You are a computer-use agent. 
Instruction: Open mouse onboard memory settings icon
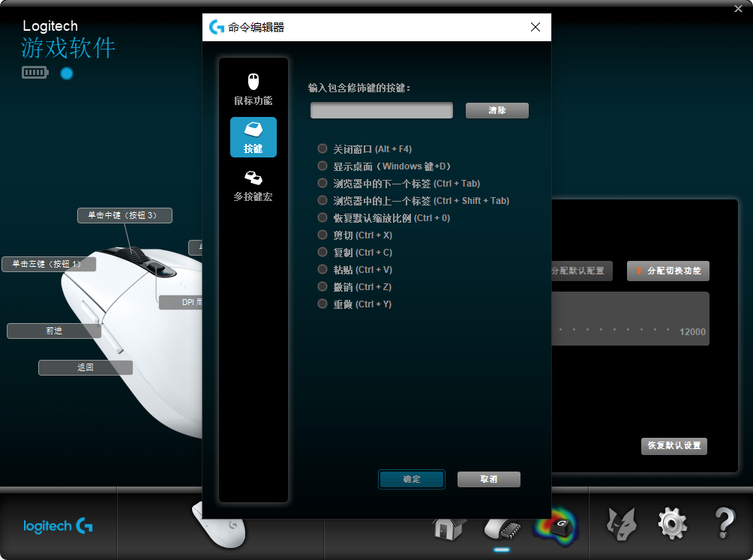(x=502, y=529)
